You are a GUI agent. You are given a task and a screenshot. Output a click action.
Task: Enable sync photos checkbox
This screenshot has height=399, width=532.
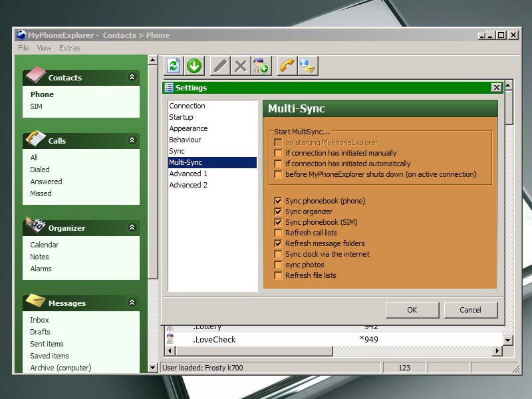(x=278, y=265)
